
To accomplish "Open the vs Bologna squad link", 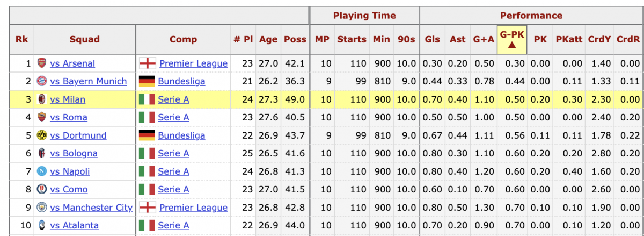I will 74,154.
